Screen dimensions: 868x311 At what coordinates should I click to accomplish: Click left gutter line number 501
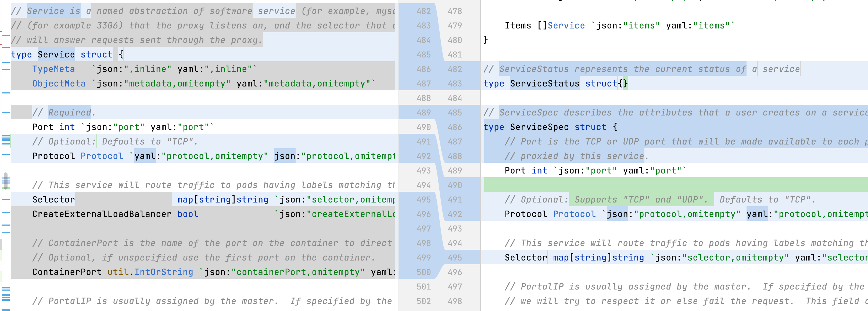click(x=423, y=287)
